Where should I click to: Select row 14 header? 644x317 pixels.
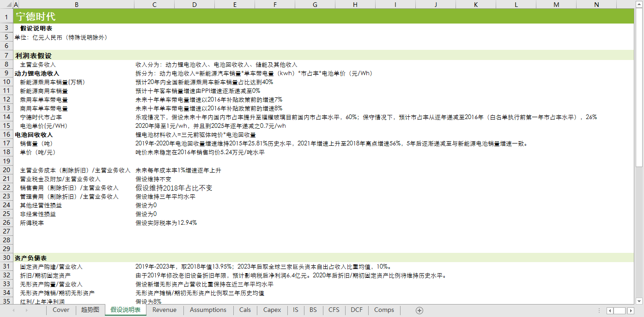click(x=6, y=117)
